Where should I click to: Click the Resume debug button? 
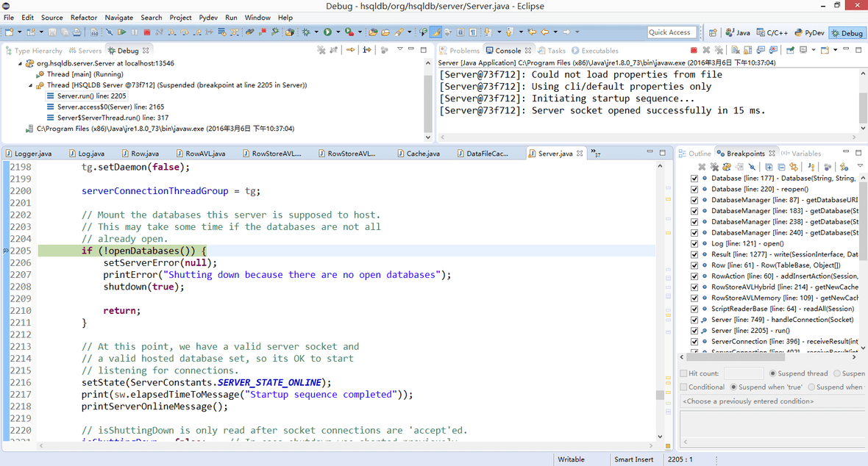[122, 32]
